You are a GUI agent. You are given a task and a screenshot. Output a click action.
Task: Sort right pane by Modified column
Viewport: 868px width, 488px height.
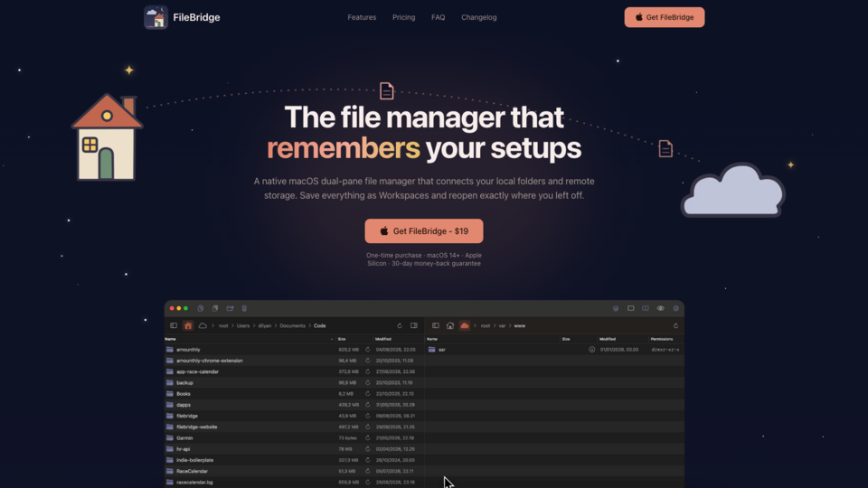tap(608, 339)
